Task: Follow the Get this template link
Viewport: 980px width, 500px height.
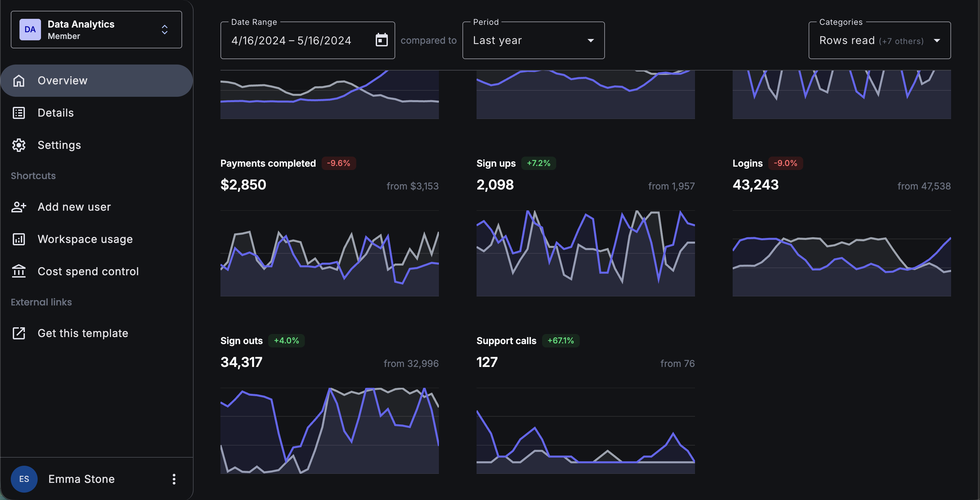Action: 83,333
